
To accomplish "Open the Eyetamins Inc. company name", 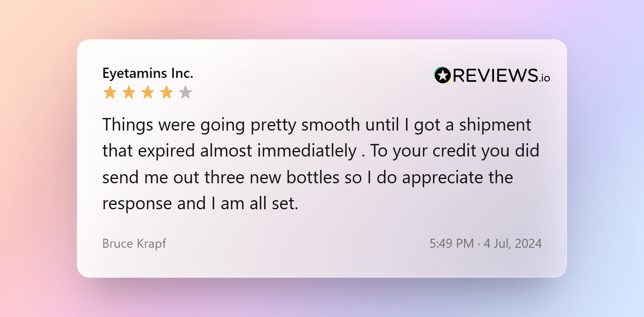I will point(148,73).
